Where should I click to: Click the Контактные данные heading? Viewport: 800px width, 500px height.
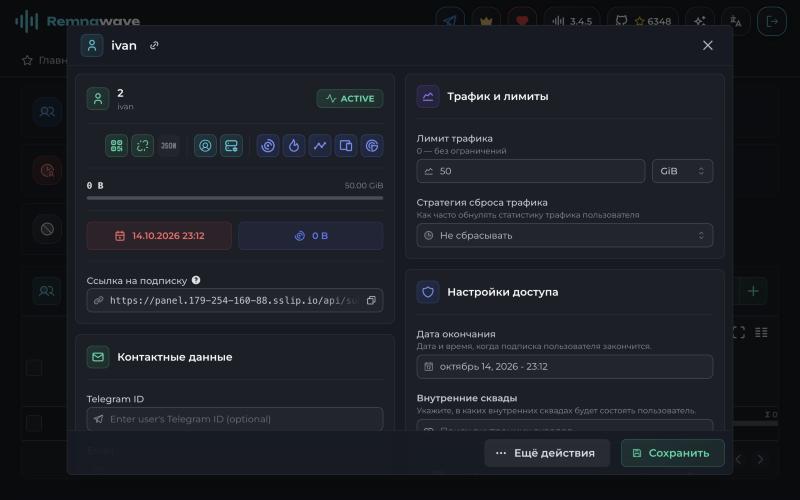tap(174, 357)
